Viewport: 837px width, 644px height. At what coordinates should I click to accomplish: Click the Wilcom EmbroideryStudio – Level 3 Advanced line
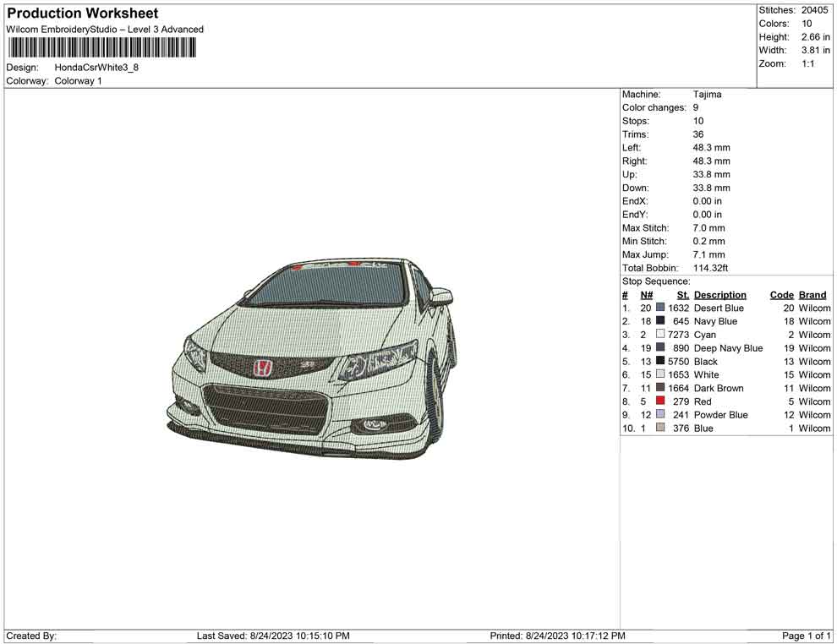tap(105, 30)
